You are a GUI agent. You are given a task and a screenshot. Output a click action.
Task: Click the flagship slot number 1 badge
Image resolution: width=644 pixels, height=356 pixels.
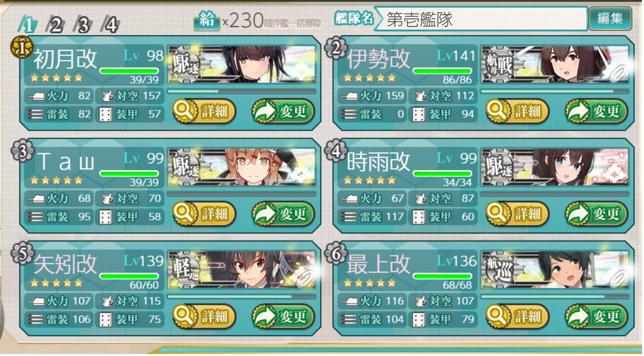19,48
